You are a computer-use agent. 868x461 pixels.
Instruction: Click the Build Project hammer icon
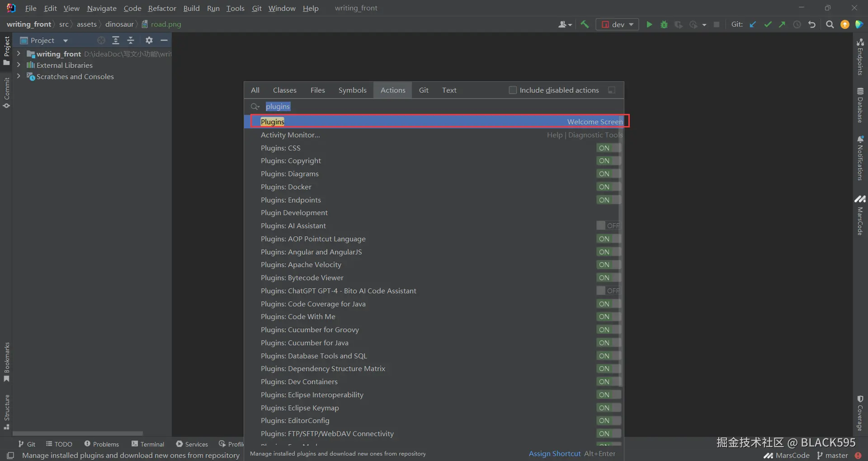(x=585, y=24)
